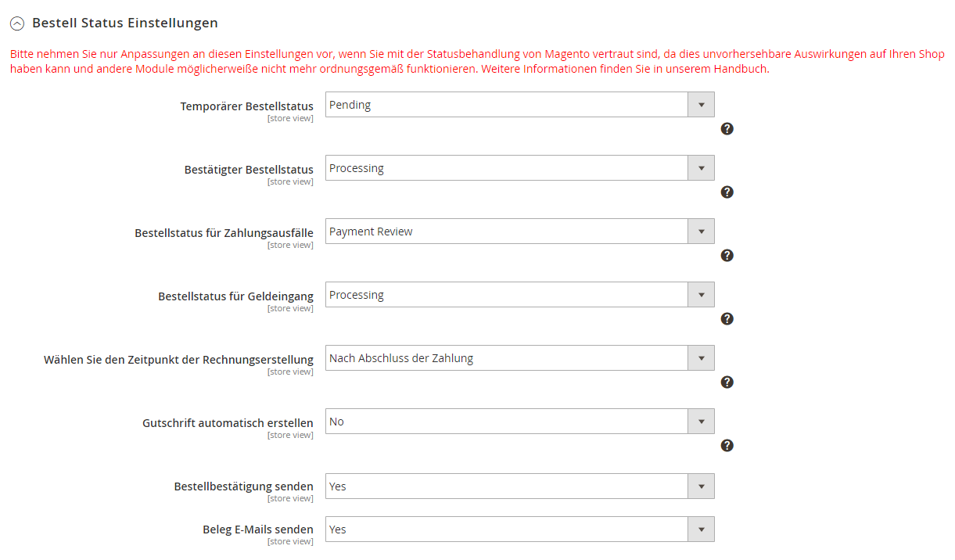Click the Beleg E-Mails senden label
This screenshot has width=955, height=560.
[x=258, y=529]
